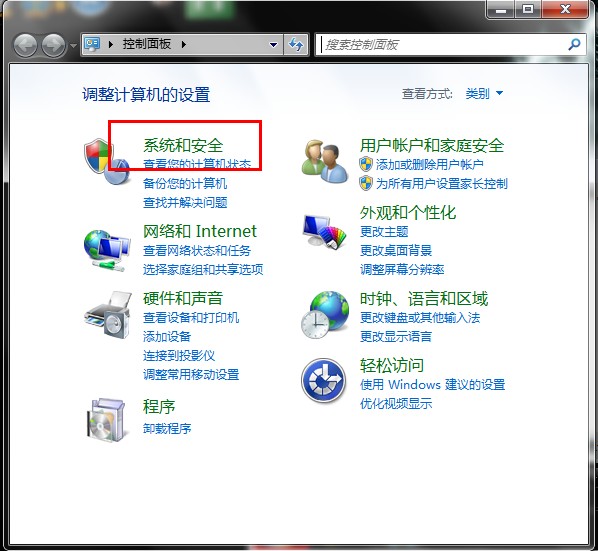Click 优化视频显示 link
The height and width of the screenshot is (551, 598).
pos(396,403)
